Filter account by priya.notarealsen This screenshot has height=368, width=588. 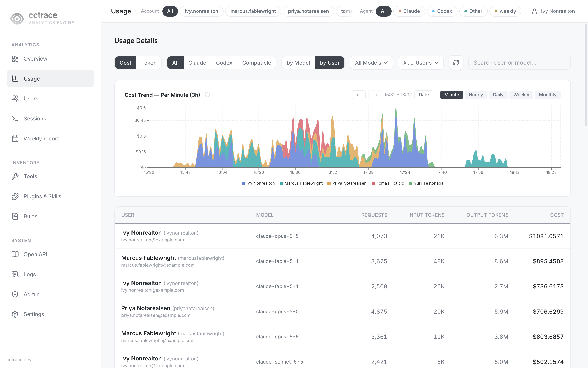[x=308, y=11]
